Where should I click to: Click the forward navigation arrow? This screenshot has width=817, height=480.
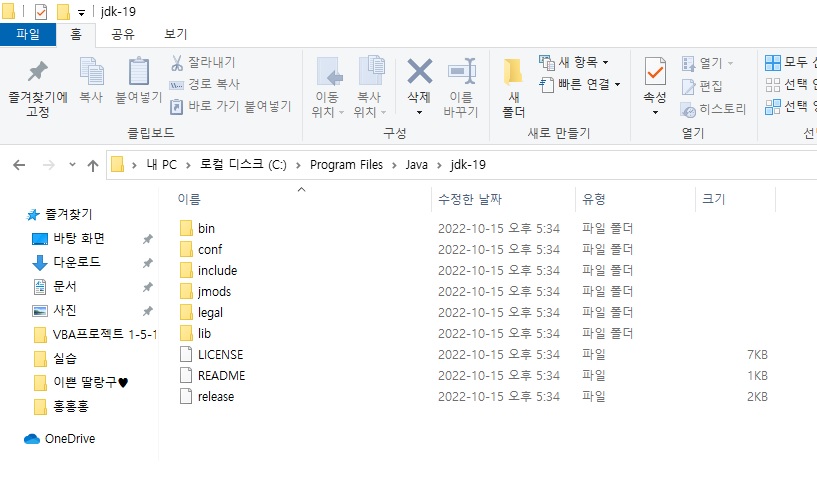tap(48, 165)
